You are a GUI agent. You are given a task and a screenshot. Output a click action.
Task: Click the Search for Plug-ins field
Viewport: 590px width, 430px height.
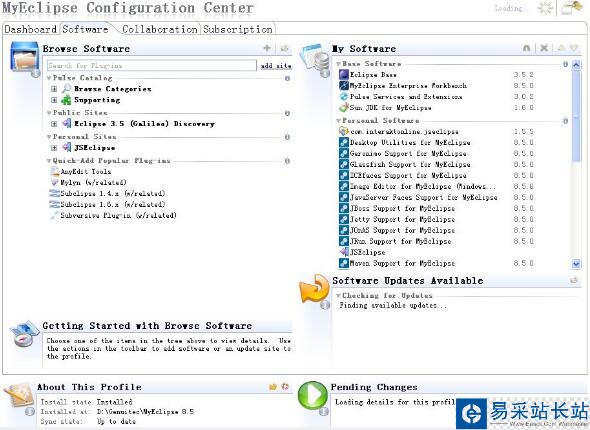point(152,65)
